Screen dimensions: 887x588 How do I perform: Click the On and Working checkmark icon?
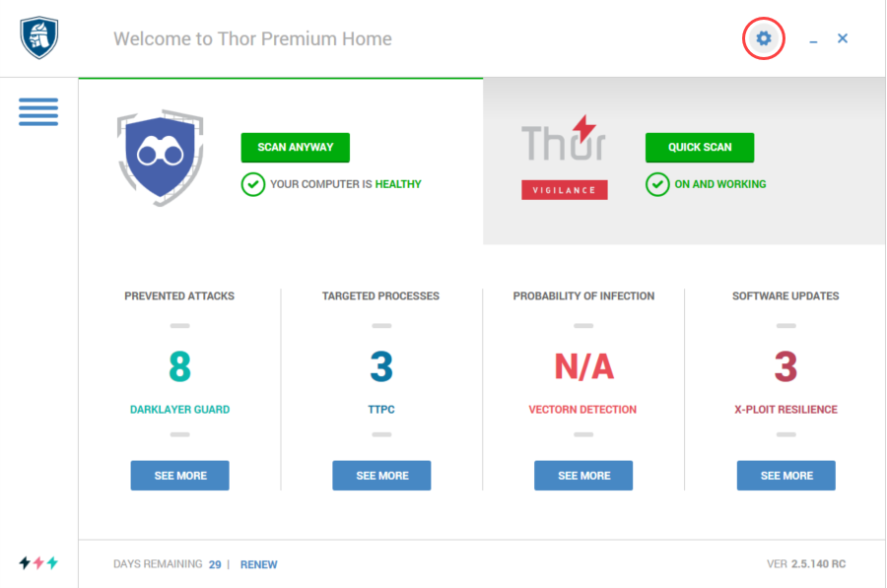[657, 184]
